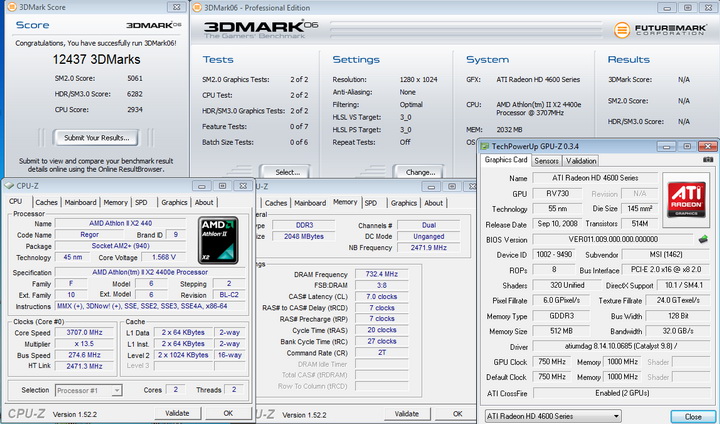
Task: Select the CPU tab in front CPU-Z
Action: 16,201
